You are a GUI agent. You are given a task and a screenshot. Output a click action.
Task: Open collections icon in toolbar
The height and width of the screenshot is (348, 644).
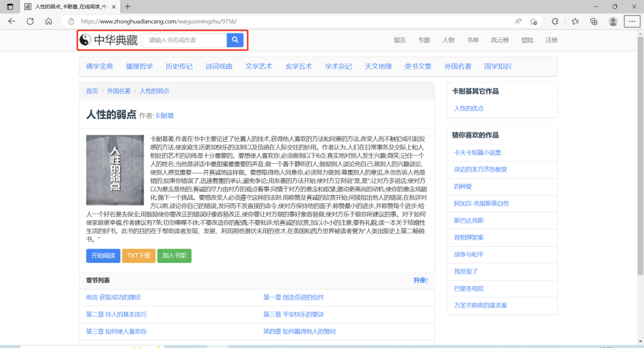(593, 21)
